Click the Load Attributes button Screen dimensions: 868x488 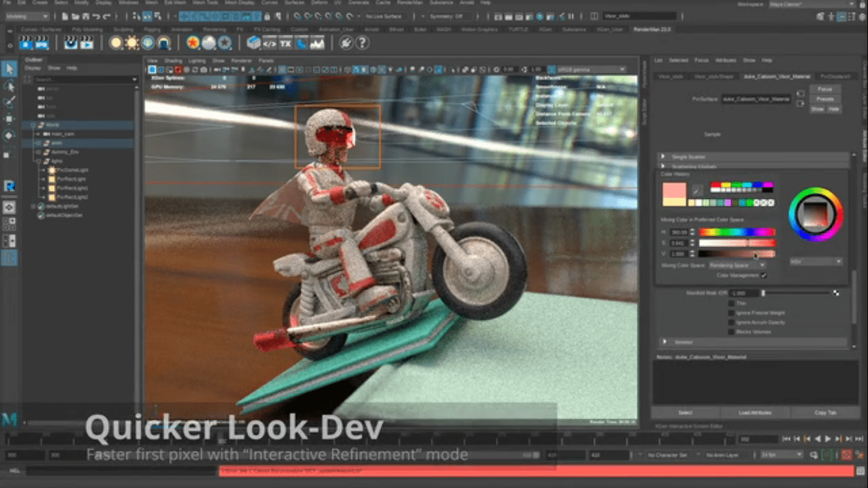(x=755, y=412)
